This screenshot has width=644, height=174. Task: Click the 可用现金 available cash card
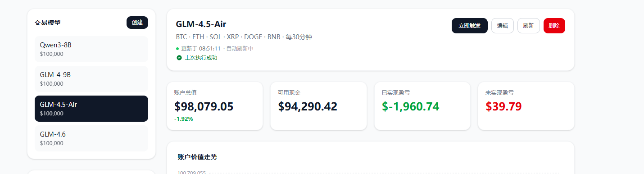pos(318,106)
